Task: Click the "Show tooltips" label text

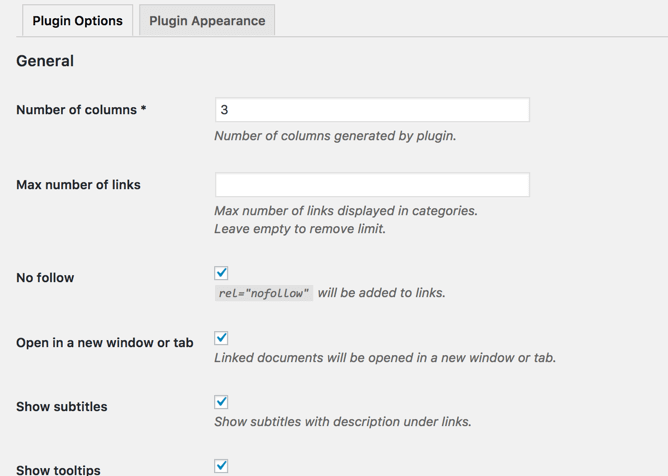Action: [x=58, y=470]
